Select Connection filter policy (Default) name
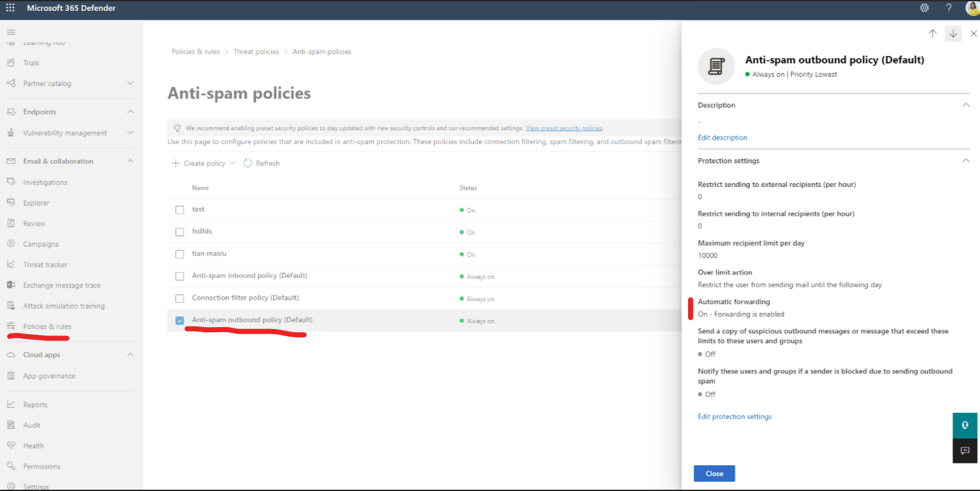The width and height of the screenshot is (980, 491). click(x=245, y=298)
